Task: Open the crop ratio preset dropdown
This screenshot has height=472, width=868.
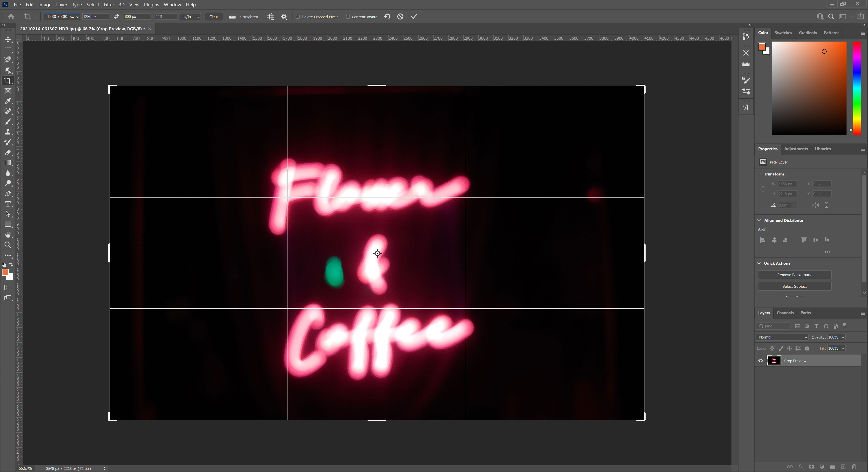Action: [62, 16]
